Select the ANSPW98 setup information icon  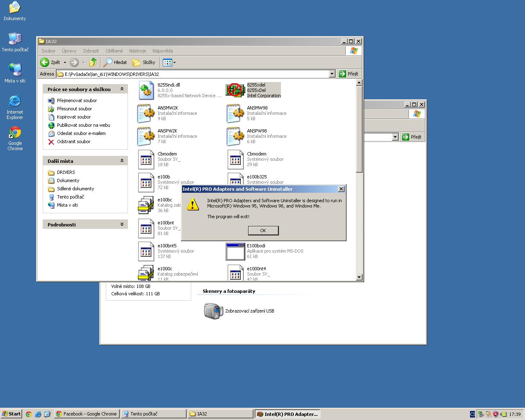pos(235,136)
